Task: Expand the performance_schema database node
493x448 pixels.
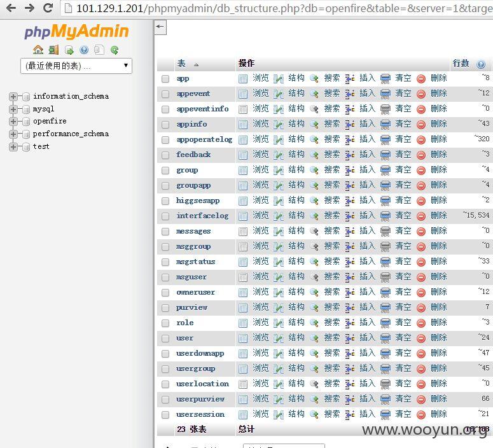Action: pyautogui.click(x=13, y=134)
